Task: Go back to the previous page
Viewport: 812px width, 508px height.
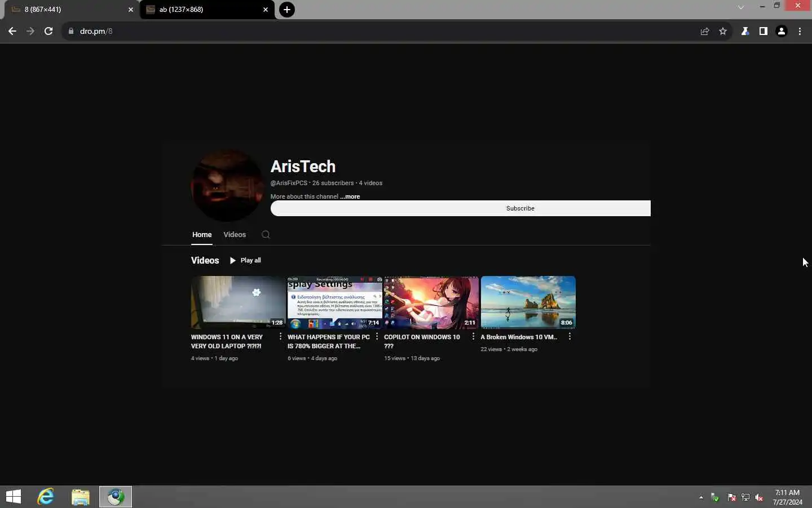Action: [12, 31]
